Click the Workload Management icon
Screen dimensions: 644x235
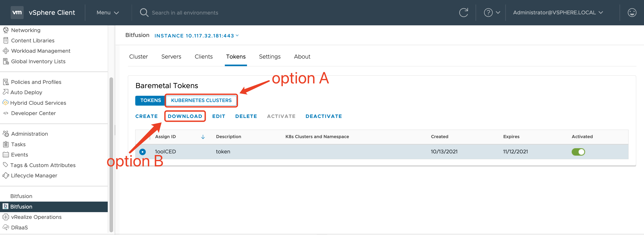pyautogui.click(x=6, y=51)
